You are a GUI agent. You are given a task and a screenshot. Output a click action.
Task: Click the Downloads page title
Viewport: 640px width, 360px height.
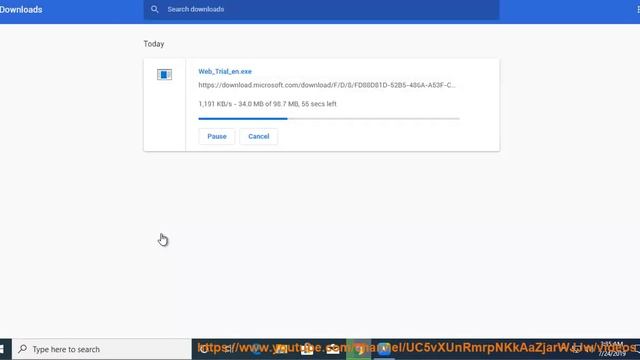coord(21,9)
